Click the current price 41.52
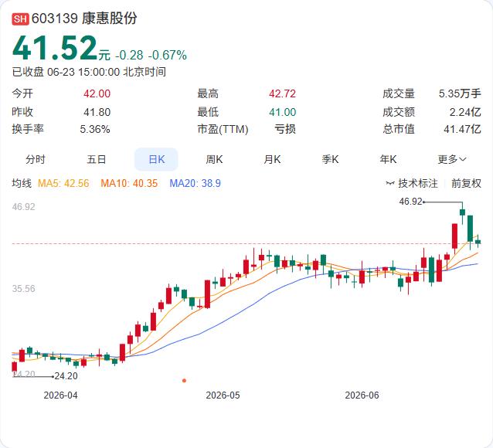The image size is (493, 448). 55,48
